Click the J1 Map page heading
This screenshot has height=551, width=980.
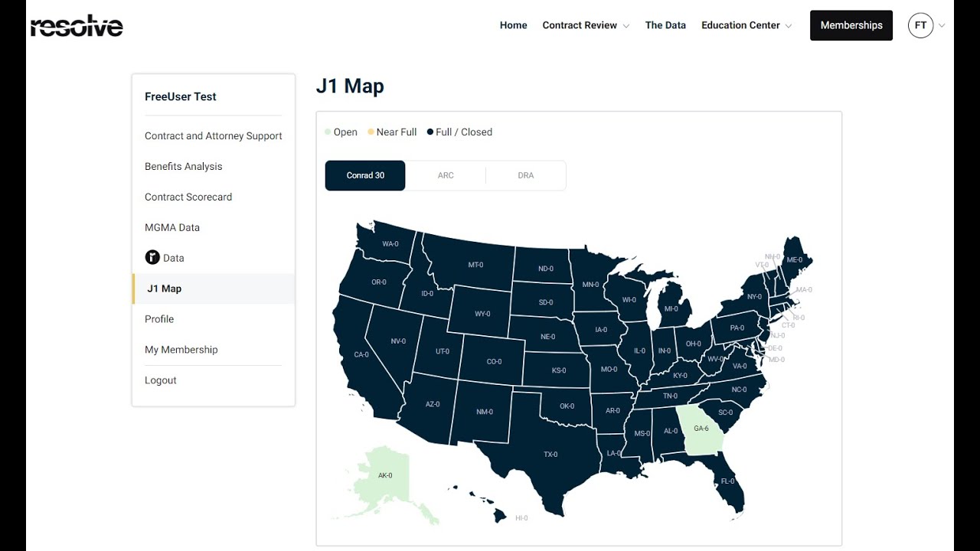coord(350,86)
